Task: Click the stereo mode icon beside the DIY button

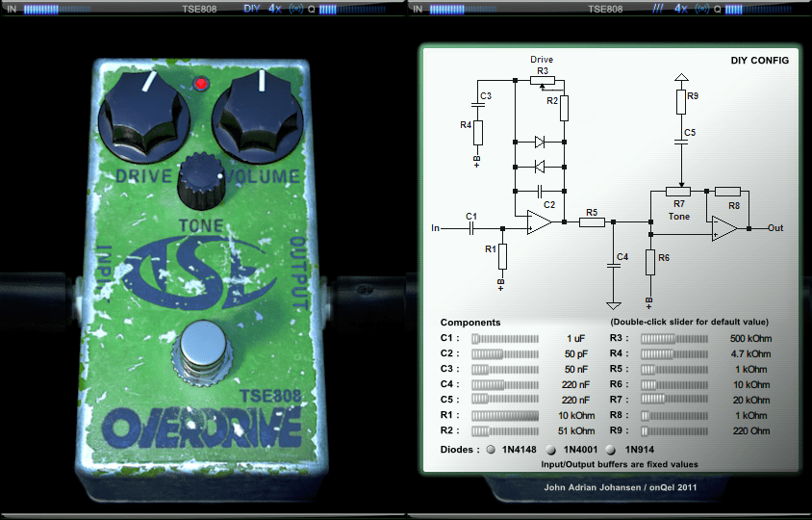Action: (x=296, y=8)
